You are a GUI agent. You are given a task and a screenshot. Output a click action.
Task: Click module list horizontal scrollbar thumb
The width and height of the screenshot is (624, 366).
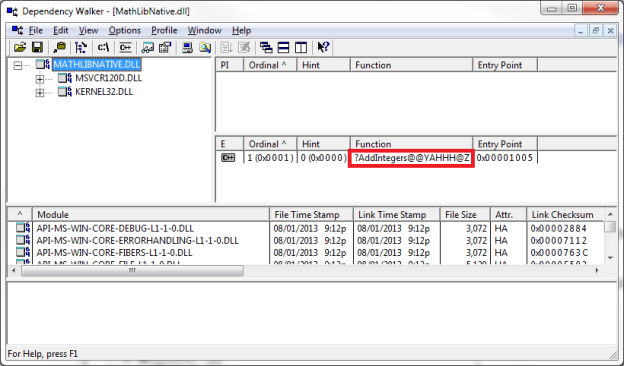[132, 271]
